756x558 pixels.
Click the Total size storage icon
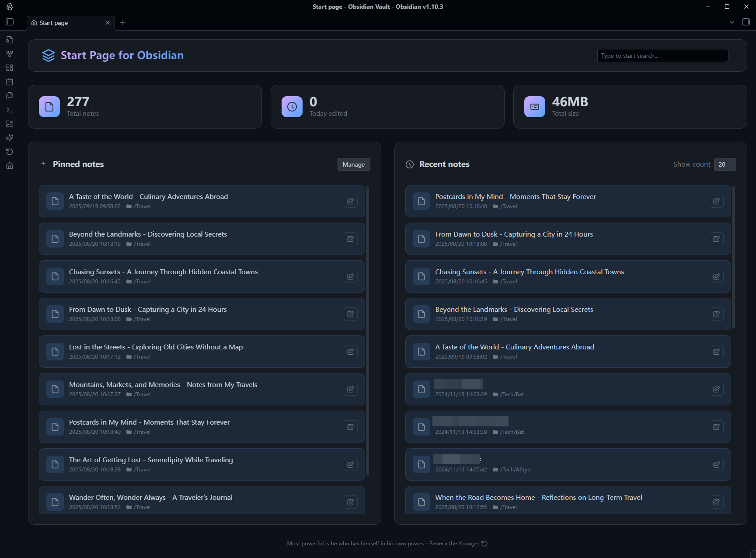click(535, 107)
